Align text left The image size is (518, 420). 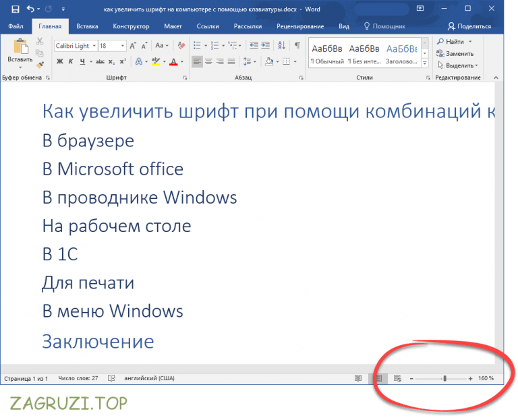coord(197,61)
